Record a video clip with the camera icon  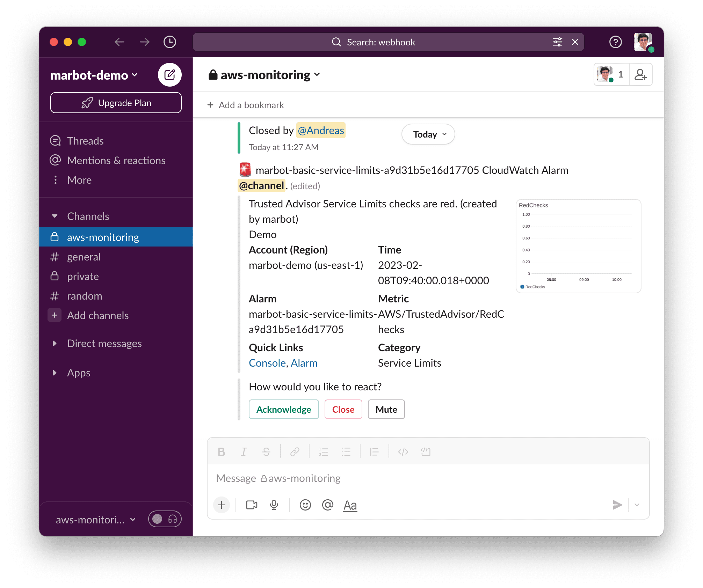click(252, 505)
